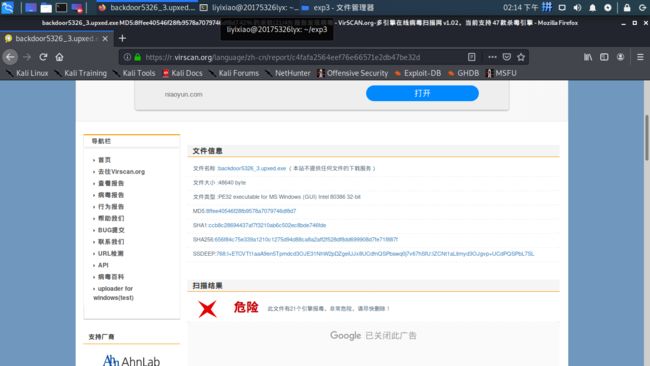Open the Kali Training bookmark
Viewport: 650px width, 366px height.
(x=80, y=73)
